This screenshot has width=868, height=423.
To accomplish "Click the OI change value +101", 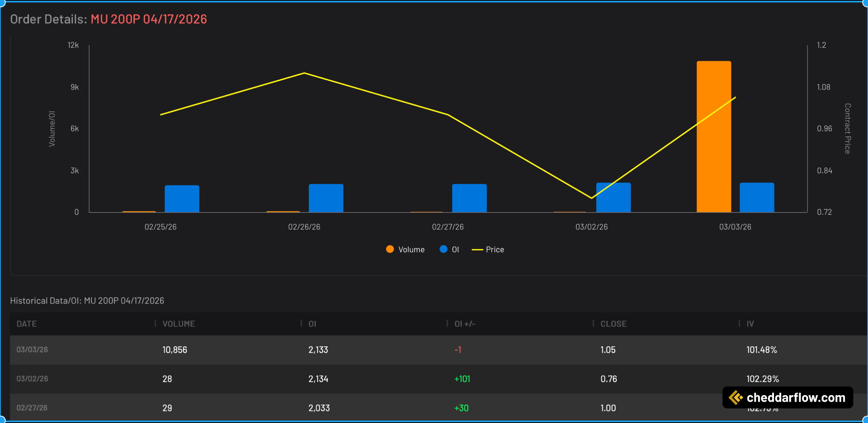I will click(x=462, y=379).
